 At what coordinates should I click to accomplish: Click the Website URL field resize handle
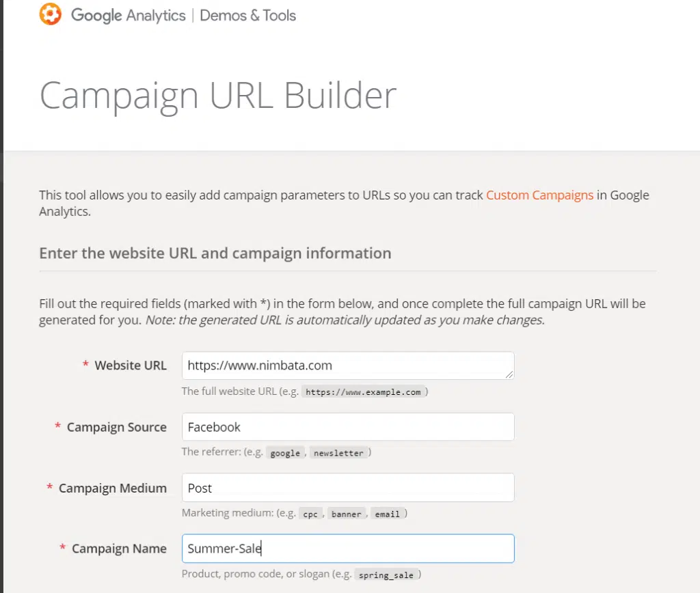coord(510,373)
